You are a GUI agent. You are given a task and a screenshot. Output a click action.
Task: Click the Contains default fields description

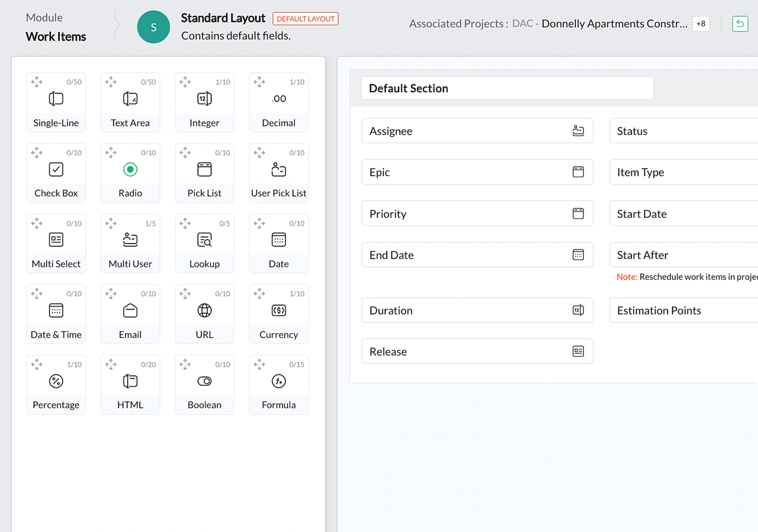coord(236,36)
